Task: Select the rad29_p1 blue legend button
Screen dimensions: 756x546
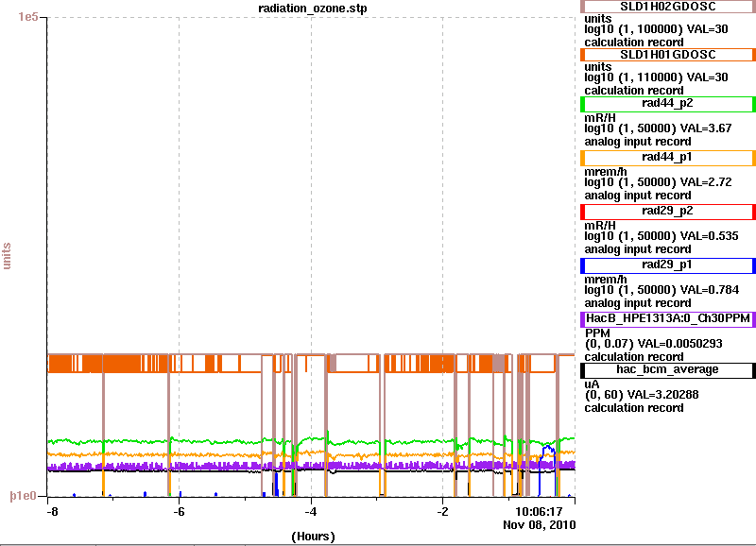Action: pyautogui.click(x=668, y=265)
